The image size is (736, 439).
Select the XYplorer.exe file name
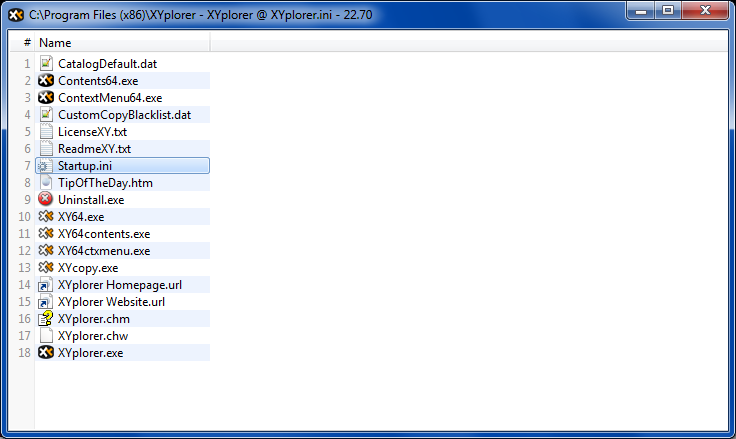click(x=91, y=353)
